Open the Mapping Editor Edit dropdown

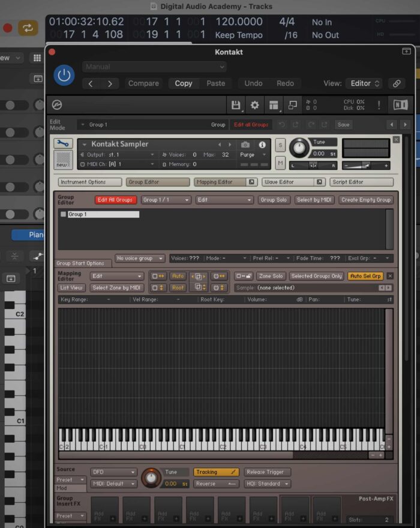(x=116, y=276)
